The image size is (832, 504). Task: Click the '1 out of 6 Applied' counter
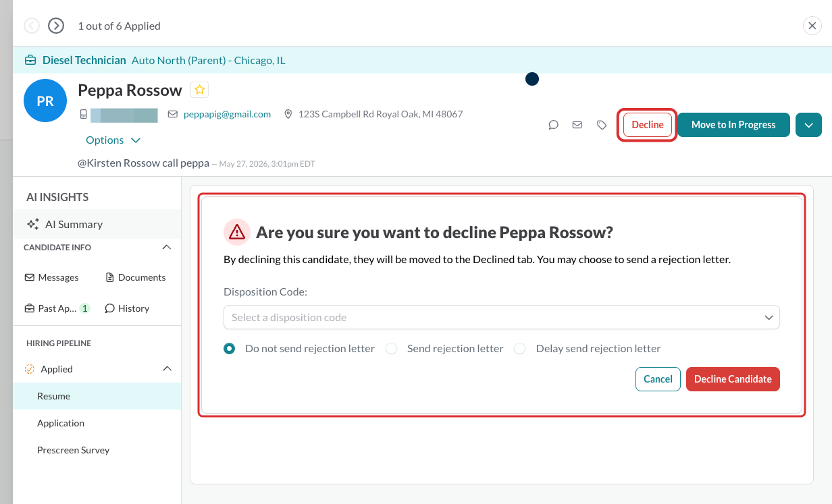[x=119, y=26]
